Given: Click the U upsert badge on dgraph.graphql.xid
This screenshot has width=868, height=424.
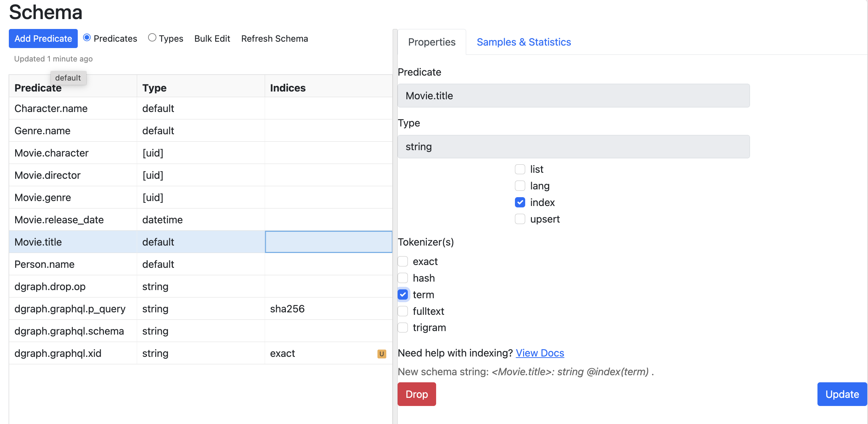Looking at the screenshot, I should 381,354.
